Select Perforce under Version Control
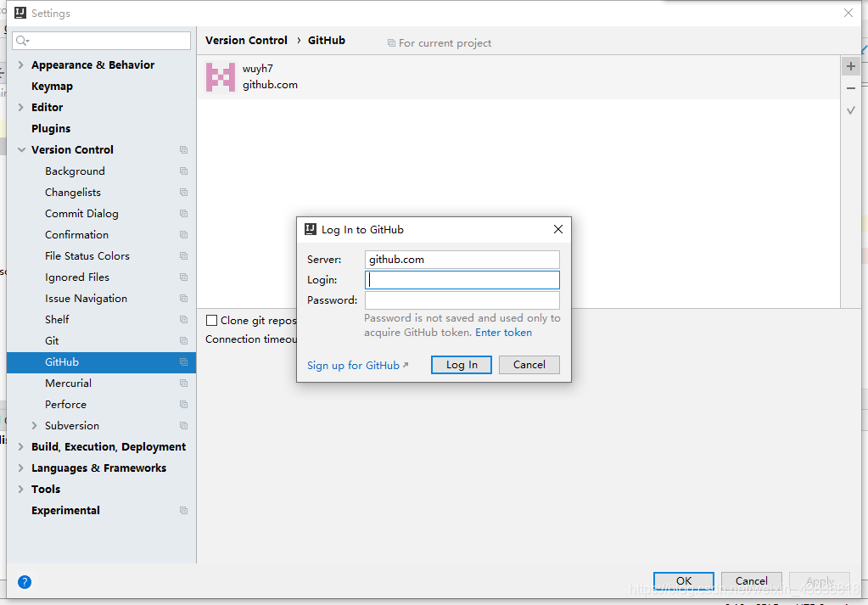 65,405
